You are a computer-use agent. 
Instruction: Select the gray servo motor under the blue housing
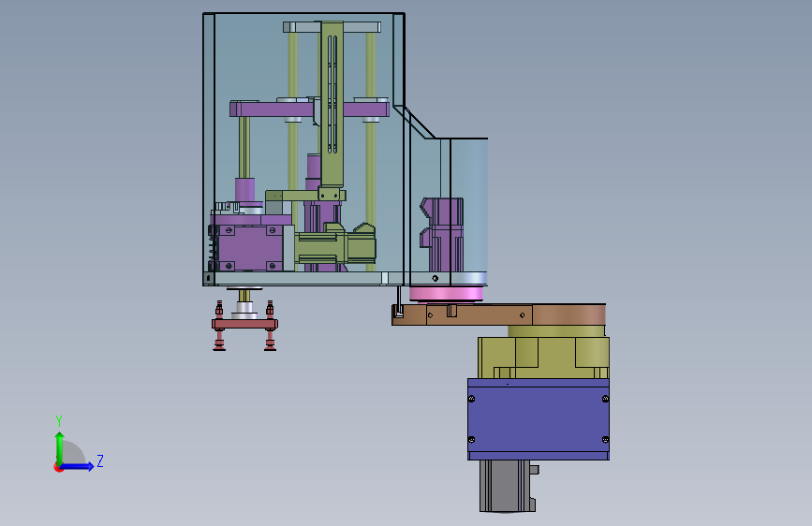tap(508, 486)
